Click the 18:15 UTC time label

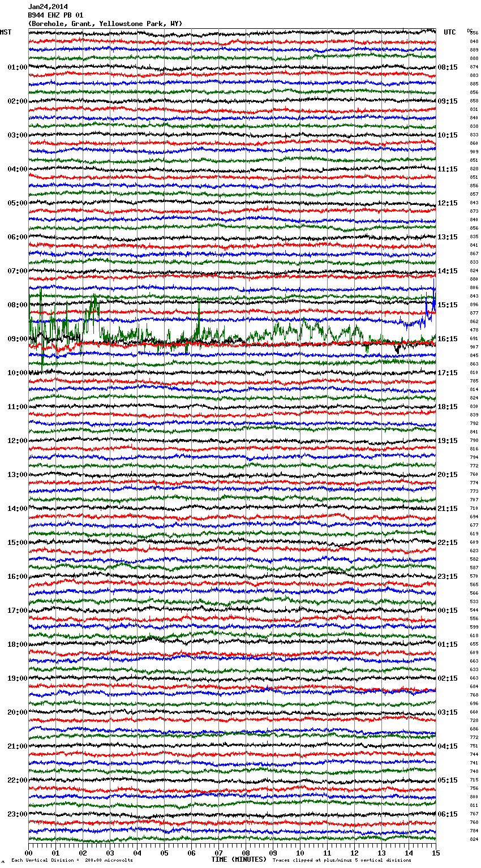448,407
